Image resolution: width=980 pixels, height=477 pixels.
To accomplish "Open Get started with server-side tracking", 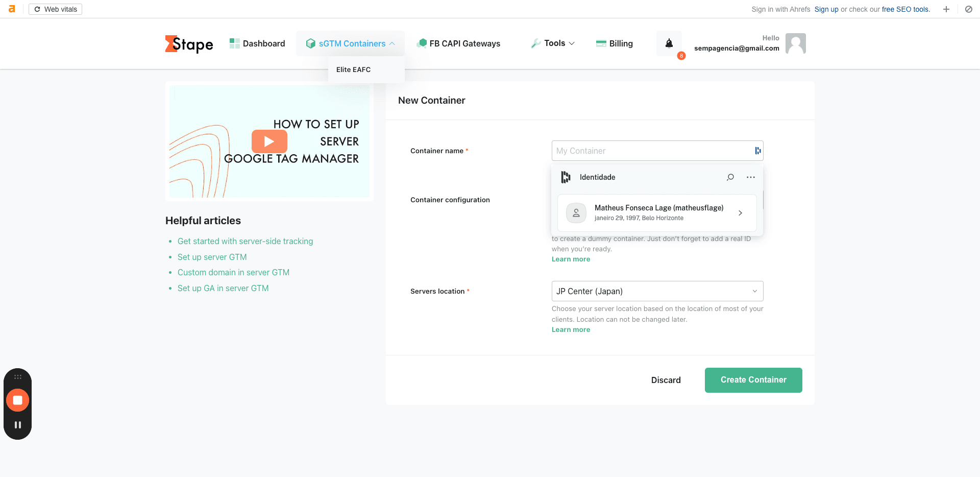I will [x=245, y=241].
